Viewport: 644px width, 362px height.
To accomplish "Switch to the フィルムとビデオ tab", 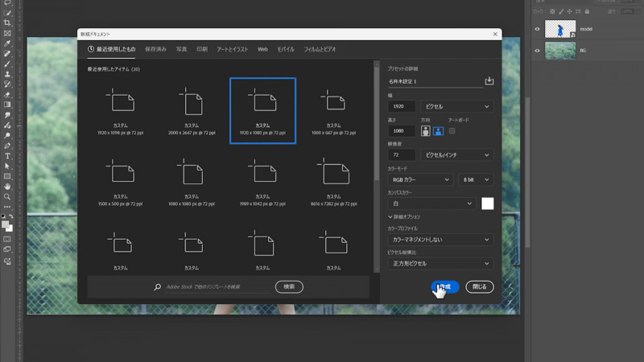I will 320,49.
